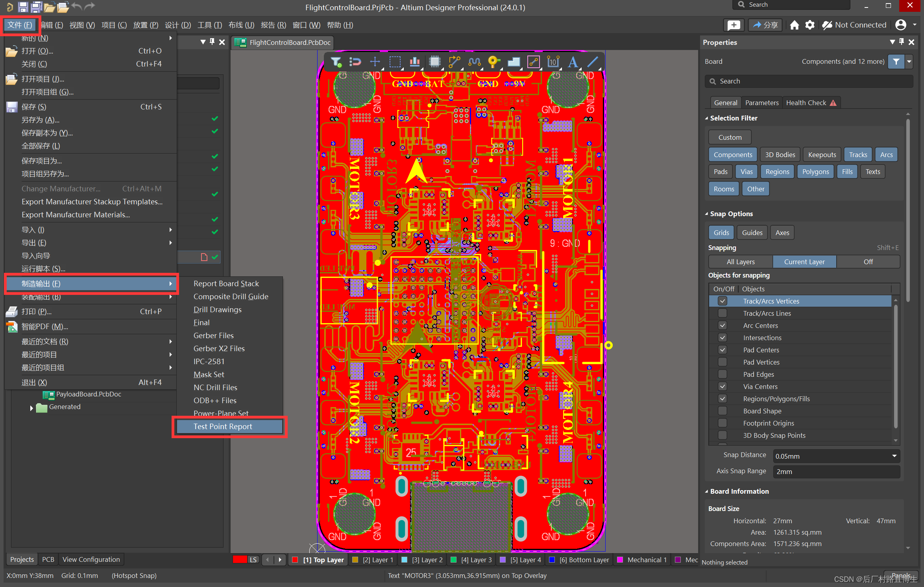Viewport: 924px width, 587px height.
Task: Click the user account icon
Action: [x=901, y=25]
